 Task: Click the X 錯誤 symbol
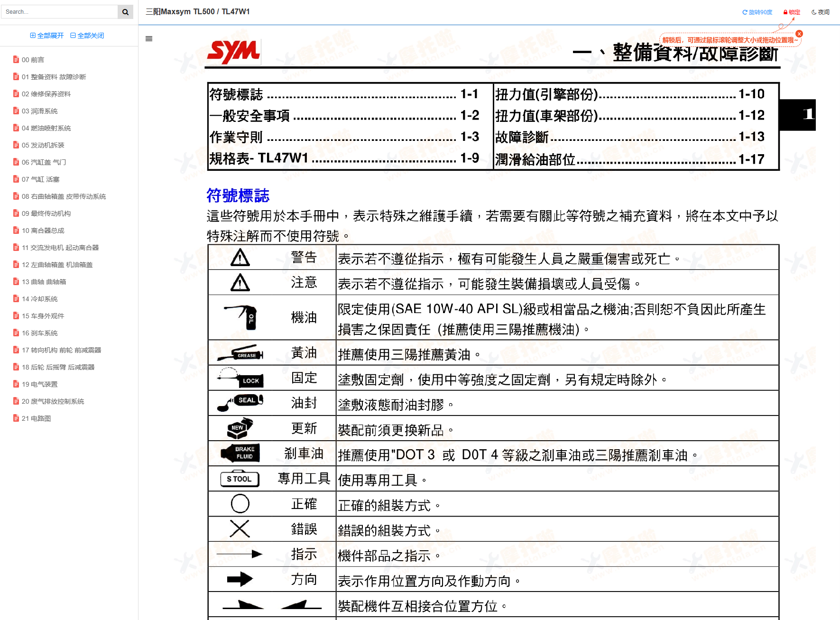[240, 528]
